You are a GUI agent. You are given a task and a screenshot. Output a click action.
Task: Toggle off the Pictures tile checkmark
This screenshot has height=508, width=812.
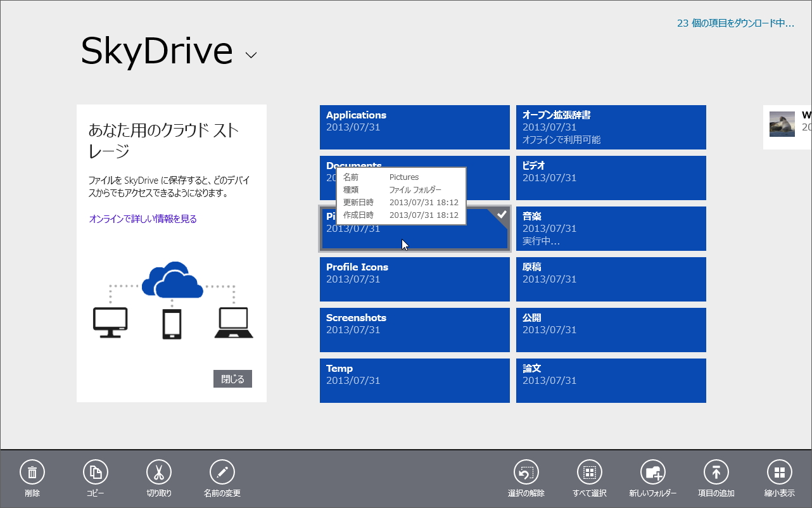pos(502,214)
